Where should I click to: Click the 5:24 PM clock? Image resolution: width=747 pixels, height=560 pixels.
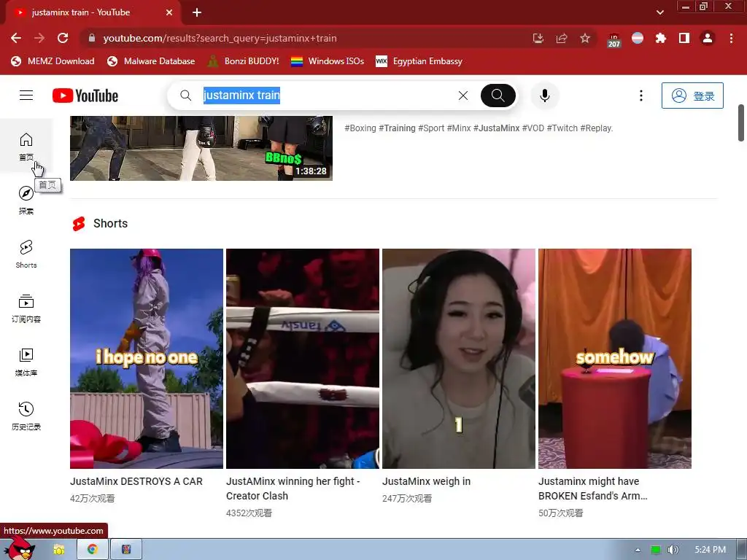coord(711,550)
